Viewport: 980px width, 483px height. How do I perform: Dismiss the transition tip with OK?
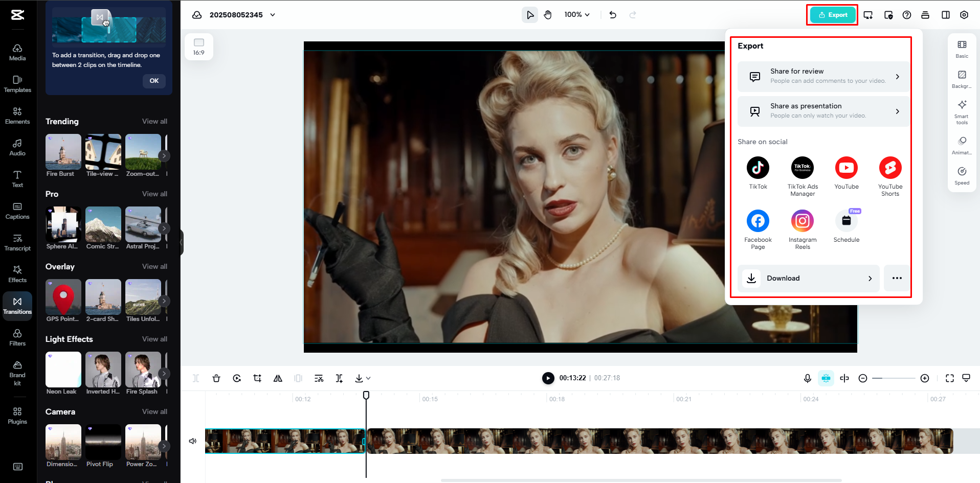coord(154,81)
